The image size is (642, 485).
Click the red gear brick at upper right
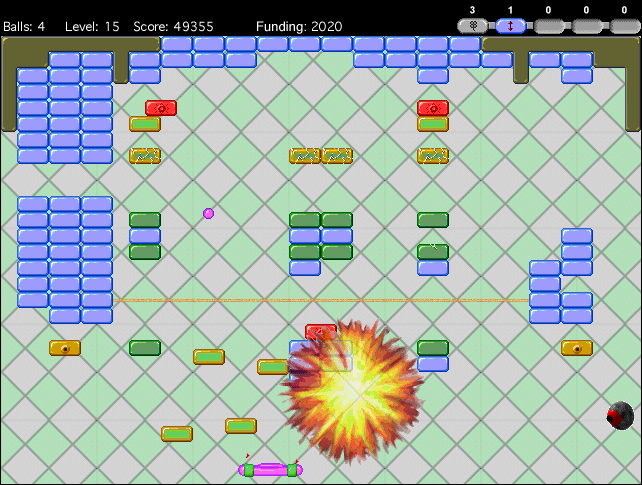click(x=433, y=108)
